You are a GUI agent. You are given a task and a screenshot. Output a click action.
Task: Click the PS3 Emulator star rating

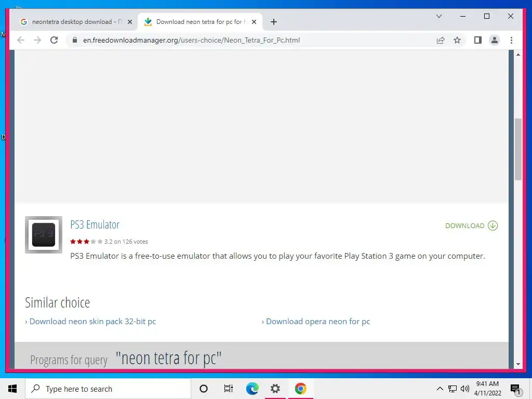pyautogui.click(x=86, y=242)
